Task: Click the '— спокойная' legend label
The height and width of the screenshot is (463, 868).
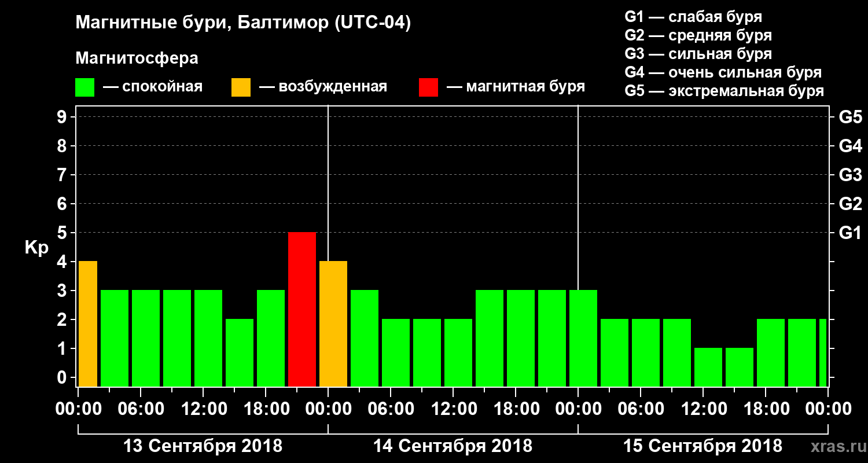Action: click(153, 87)
